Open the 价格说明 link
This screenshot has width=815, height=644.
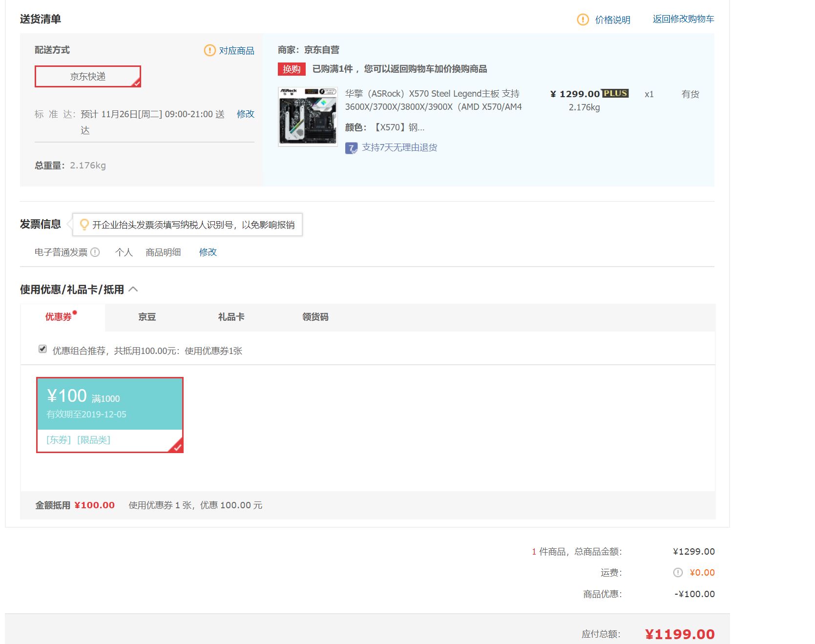click(x=612, y=20)
